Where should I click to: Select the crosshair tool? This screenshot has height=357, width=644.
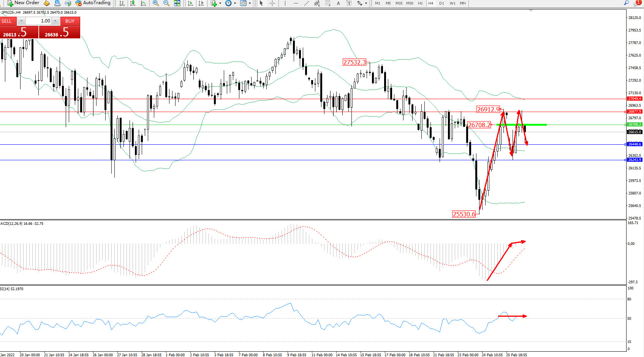[x=272, y=3]
